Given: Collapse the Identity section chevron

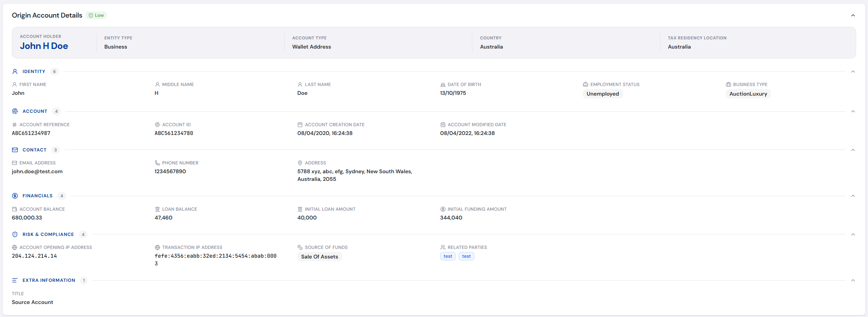Looking at the screenshot, I should tap(853, 72).
